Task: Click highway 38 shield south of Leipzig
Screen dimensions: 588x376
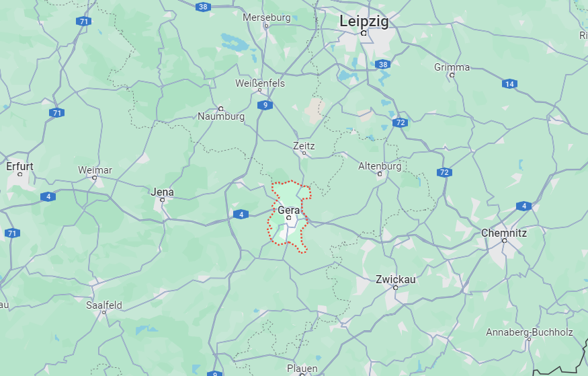Action: click(x=382, y=64)
